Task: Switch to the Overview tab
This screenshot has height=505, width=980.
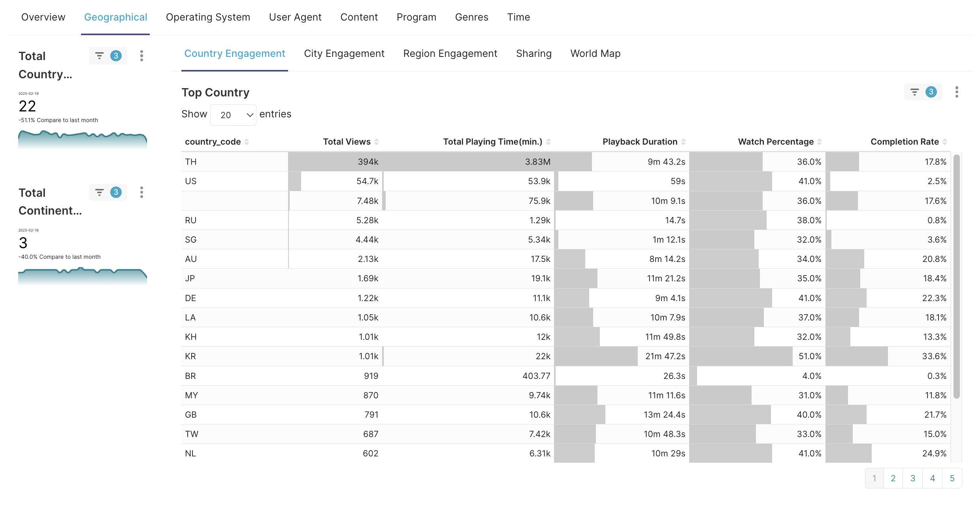Action: point(43,17)
